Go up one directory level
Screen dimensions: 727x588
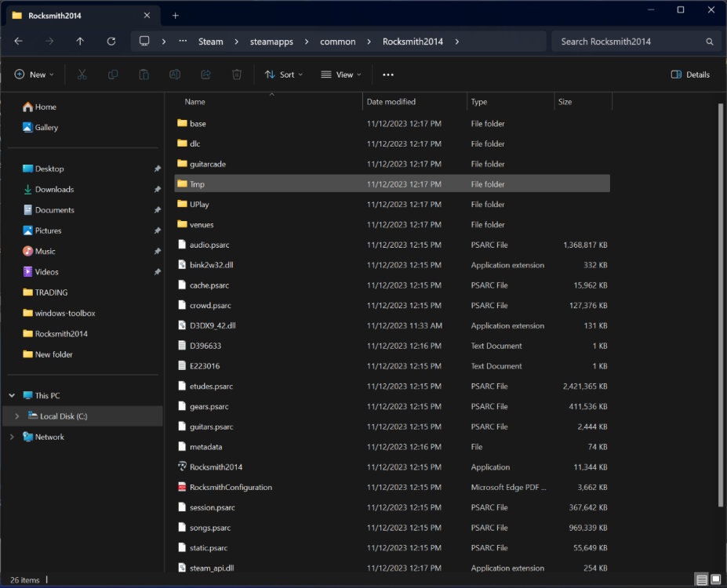pos(80,42)
